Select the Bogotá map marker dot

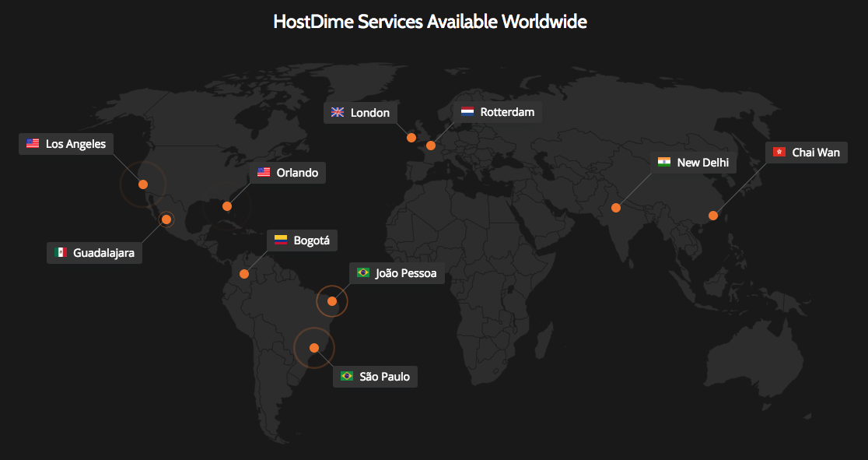[x=244, y=274]
